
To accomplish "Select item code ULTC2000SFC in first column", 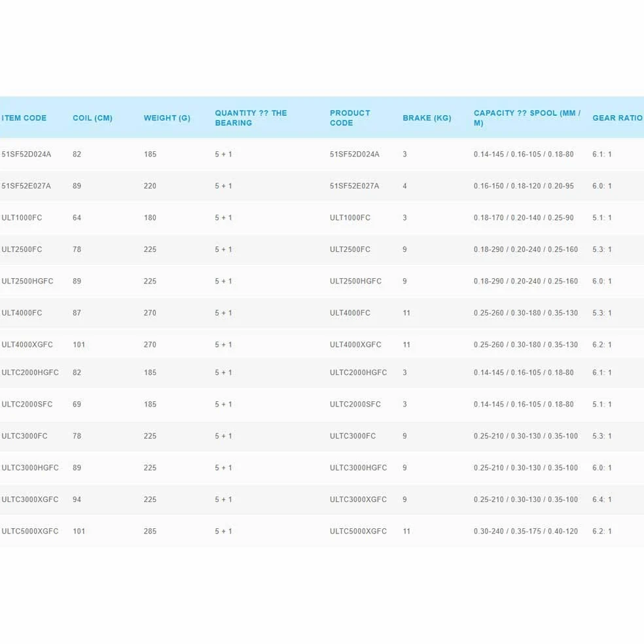I will [x=27, y=404].
